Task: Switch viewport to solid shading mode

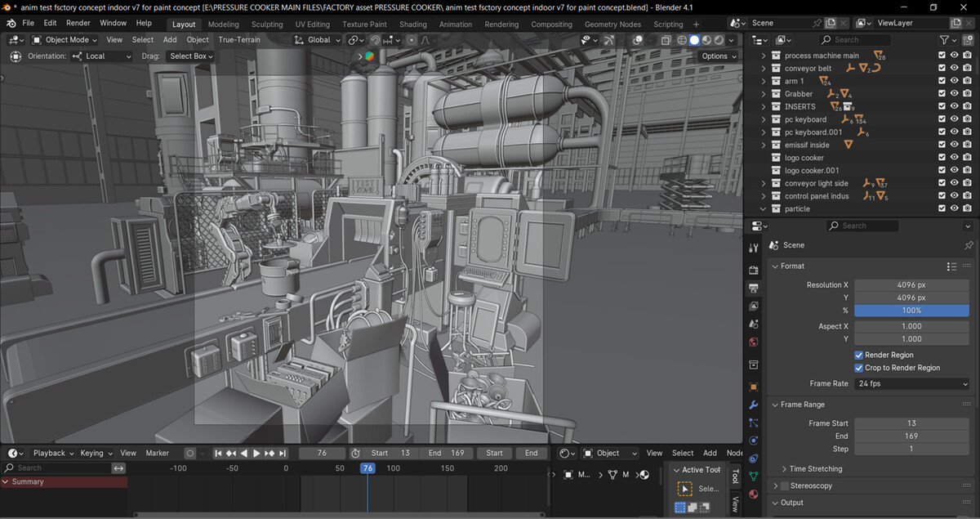Action: coord(694,40)
